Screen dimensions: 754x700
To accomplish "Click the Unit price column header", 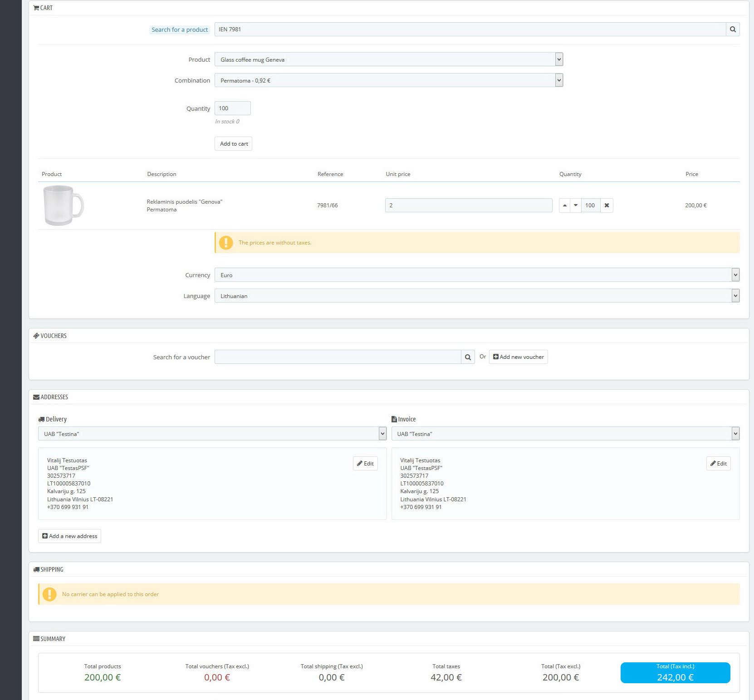I will 398,174.
